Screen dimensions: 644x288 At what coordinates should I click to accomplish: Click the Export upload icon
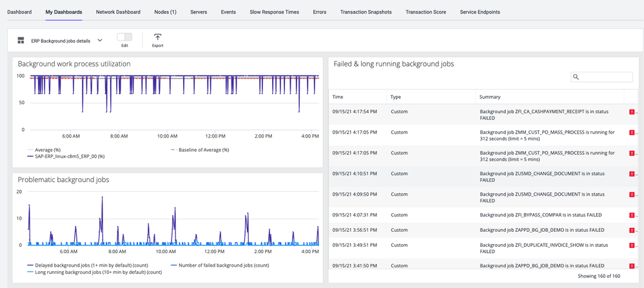point(158,37)
